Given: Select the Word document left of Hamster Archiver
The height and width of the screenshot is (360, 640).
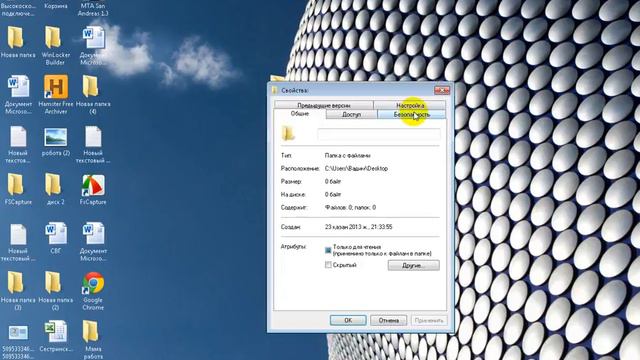Looking at the screenshot, I should pos(18,87).
